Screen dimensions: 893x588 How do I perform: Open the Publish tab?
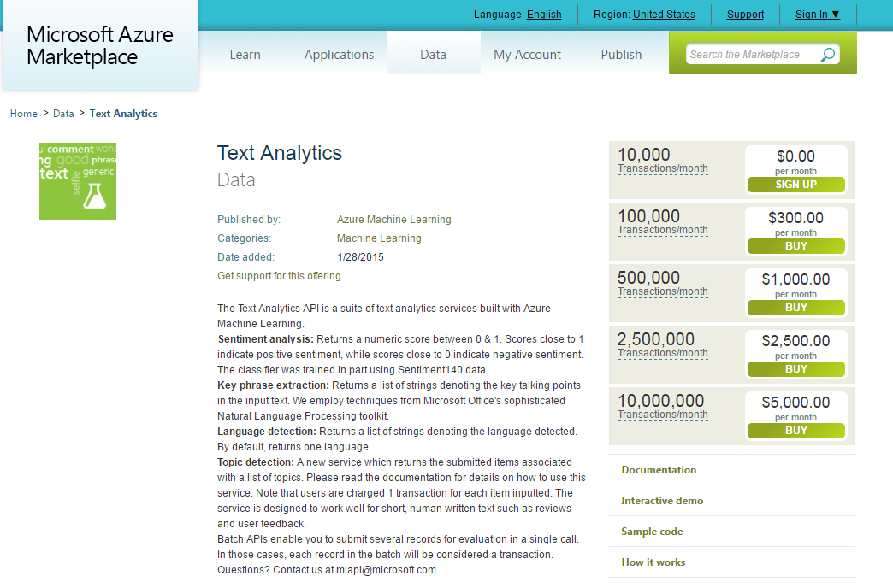pos(621,54)
